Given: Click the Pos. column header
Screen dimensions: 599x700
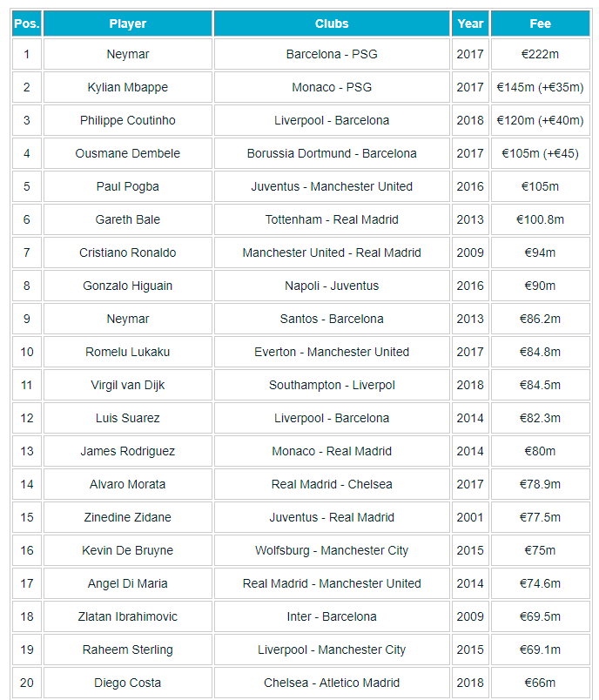Looking at the screenshot, I should 27,24.
